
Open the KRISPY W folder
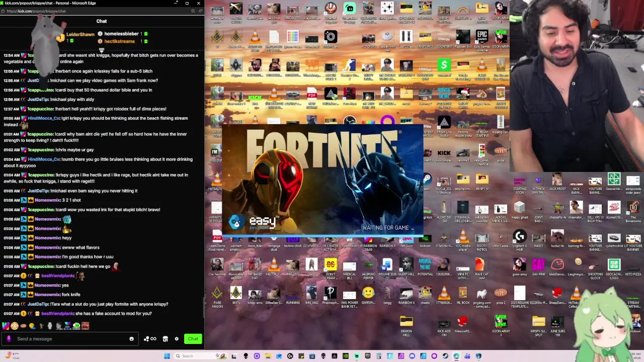click(482, 183)
